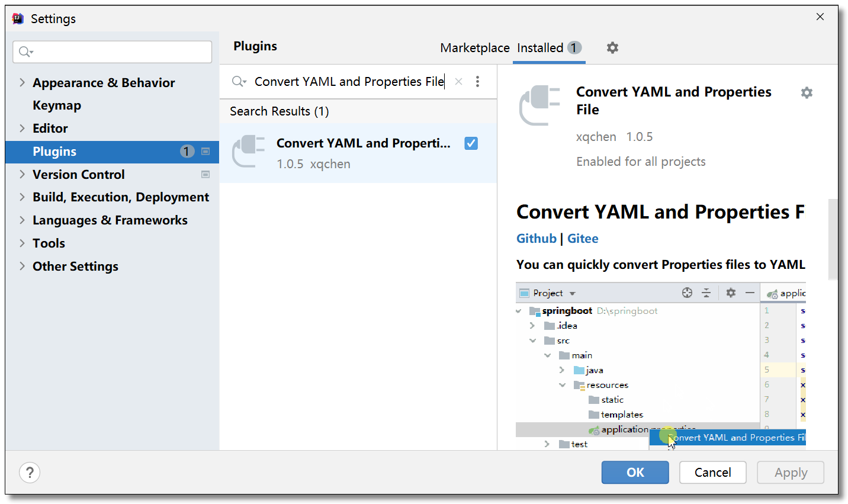Click the Settings window app icon
848x504 pixels.
click(18, 18)
